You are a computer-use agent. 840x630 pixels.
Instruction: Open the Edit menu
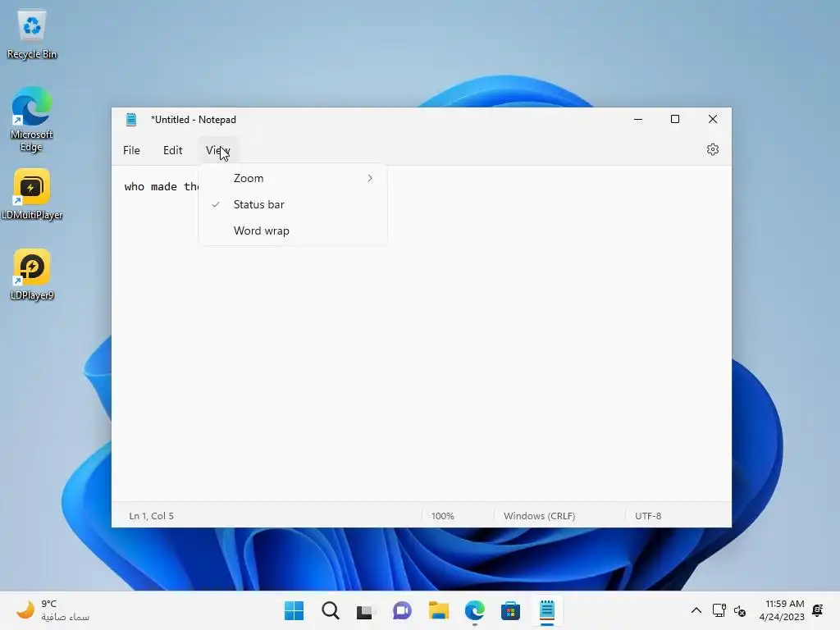pos(172,151)
